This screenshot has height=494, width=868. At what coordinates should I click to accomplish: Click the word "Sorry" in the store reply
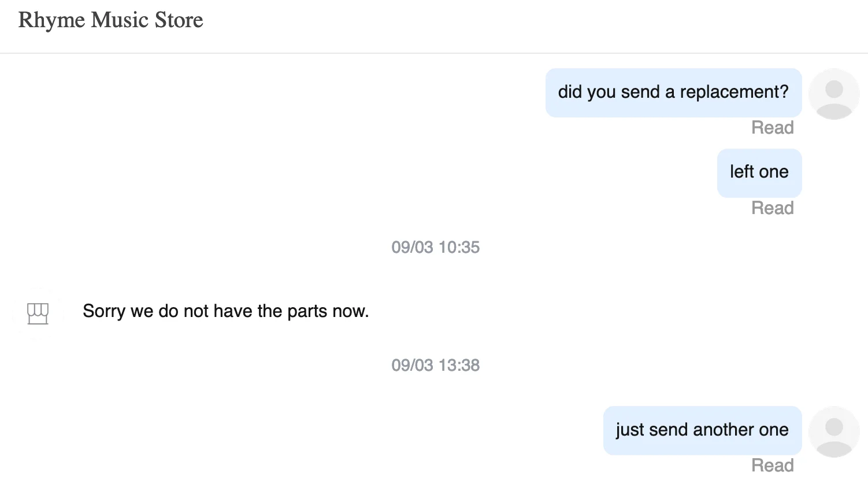click(104, 311)
